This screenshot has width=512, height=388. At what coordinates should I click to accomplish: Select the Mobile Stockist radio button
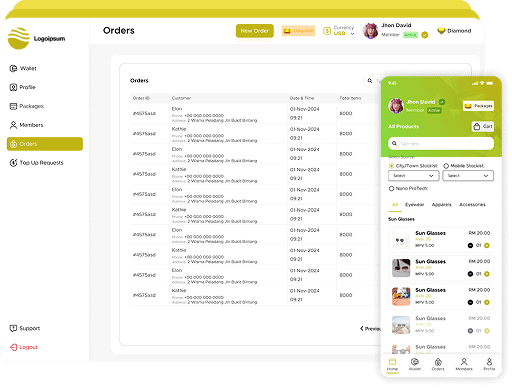click(446, 166)
